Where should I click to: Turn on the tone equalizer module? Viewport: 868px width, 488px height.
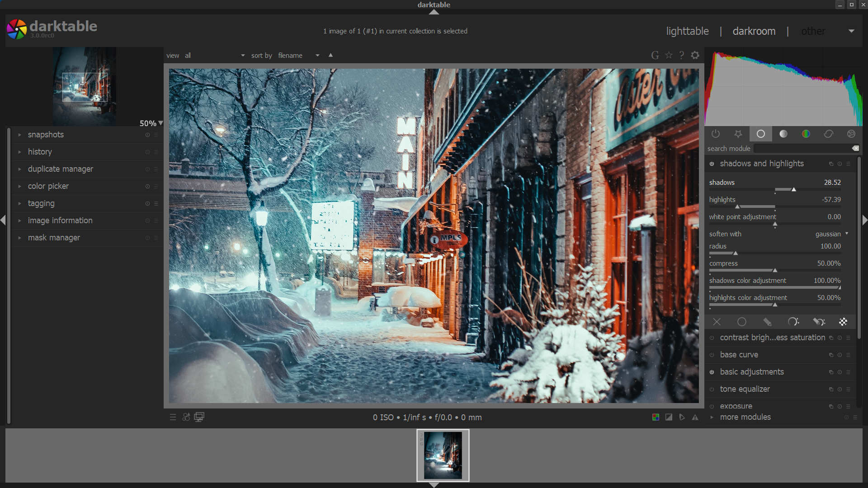tap(712, 389)
